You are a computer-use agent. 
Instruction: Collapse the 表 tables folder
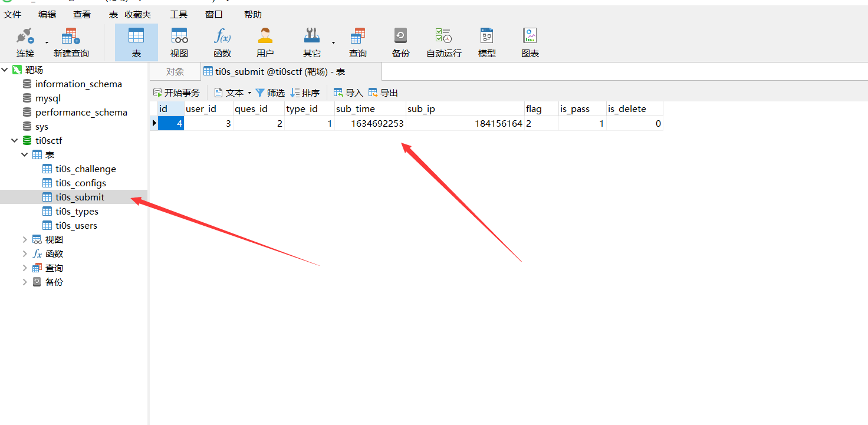(25, 155)
